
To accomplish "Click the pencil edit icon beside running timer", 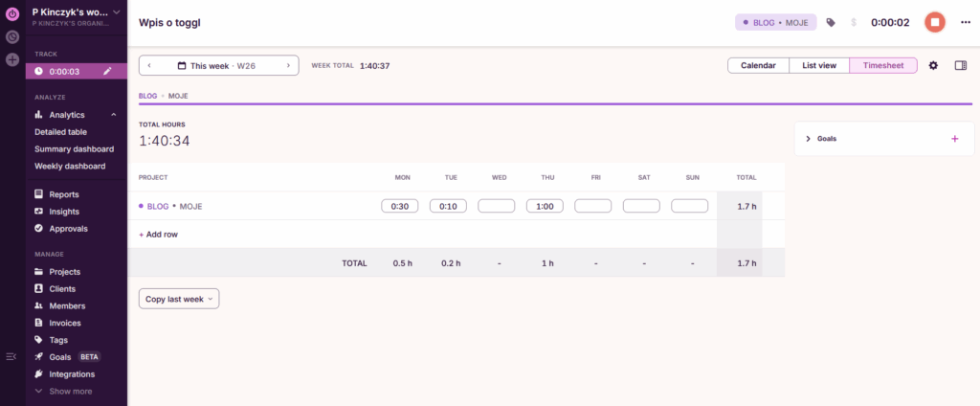I will [107, 71].
